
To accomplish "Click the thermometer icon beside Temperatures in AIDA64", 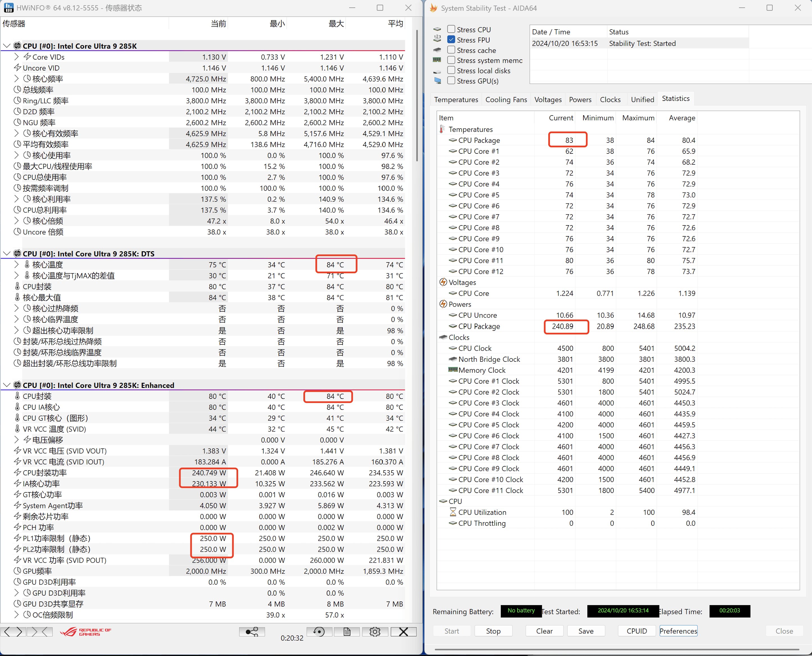I will tap(442, 129).
